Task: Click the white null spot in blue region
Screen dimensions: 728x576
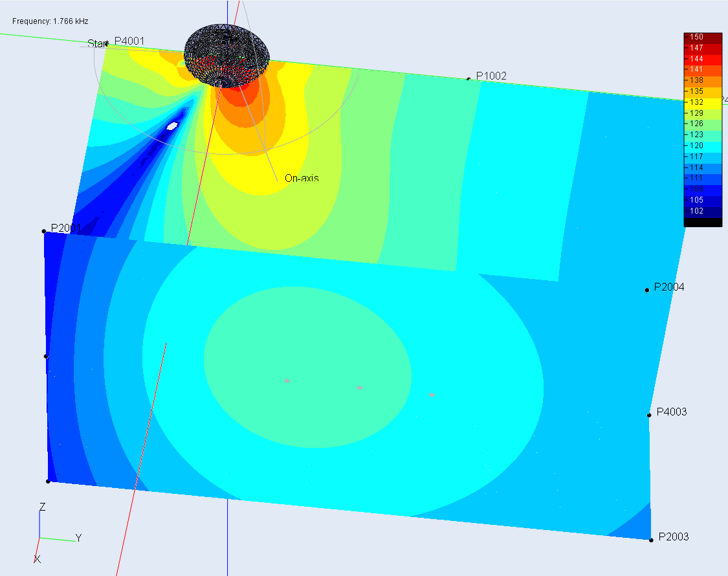Action: tap(171, 126)
